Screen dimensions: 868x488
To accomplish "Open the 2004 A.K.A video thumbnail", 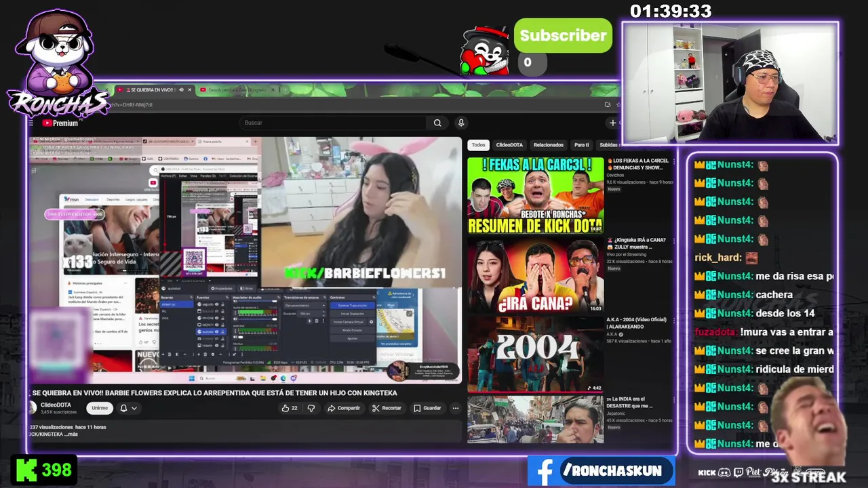I will pos(535,354).
